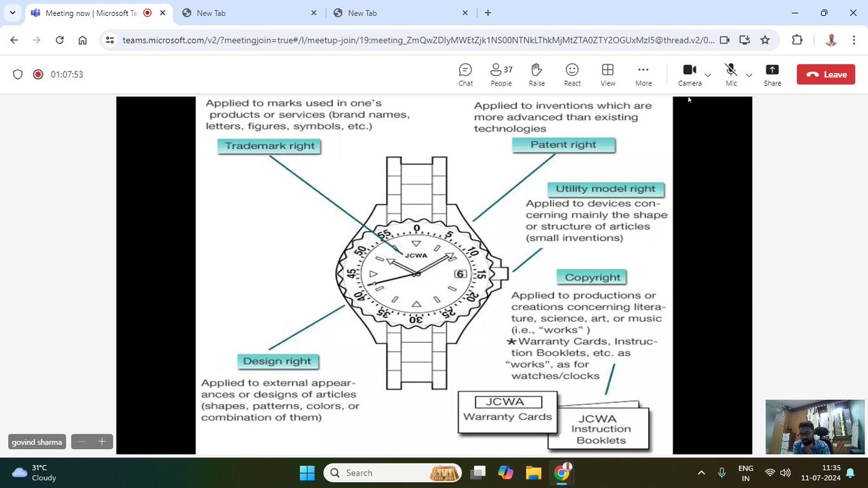Open the Chrome three-dot menu
The image size is (868, 488).
(854, 40)
